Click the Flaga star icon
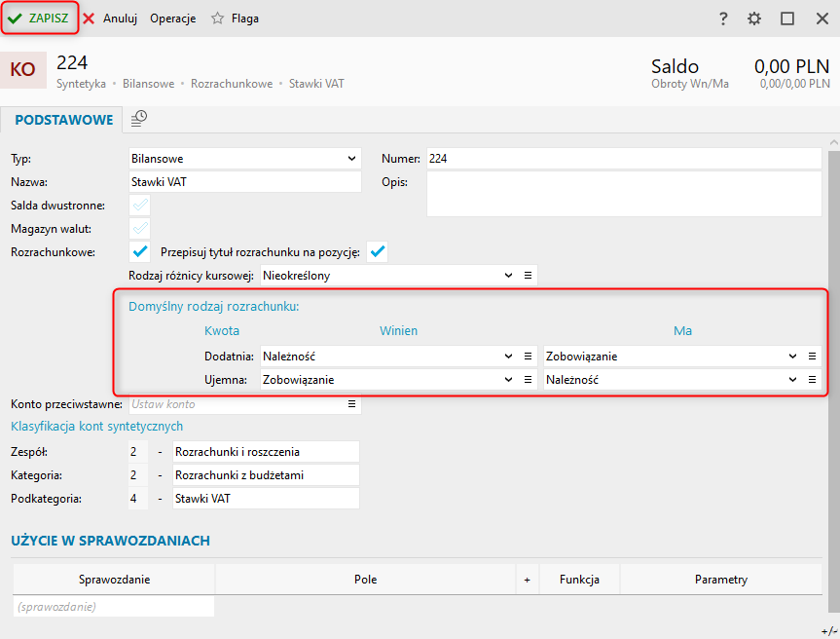Image resolution: width=840 pixels, height=639 pixels. click(x=217, y=19)
